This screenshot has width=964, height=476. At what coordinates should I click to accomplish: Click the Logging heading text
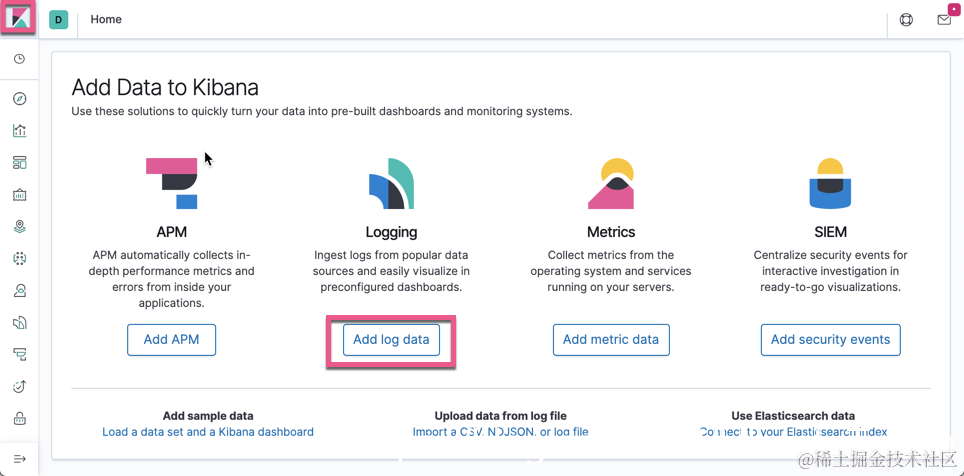coord(392,232)
